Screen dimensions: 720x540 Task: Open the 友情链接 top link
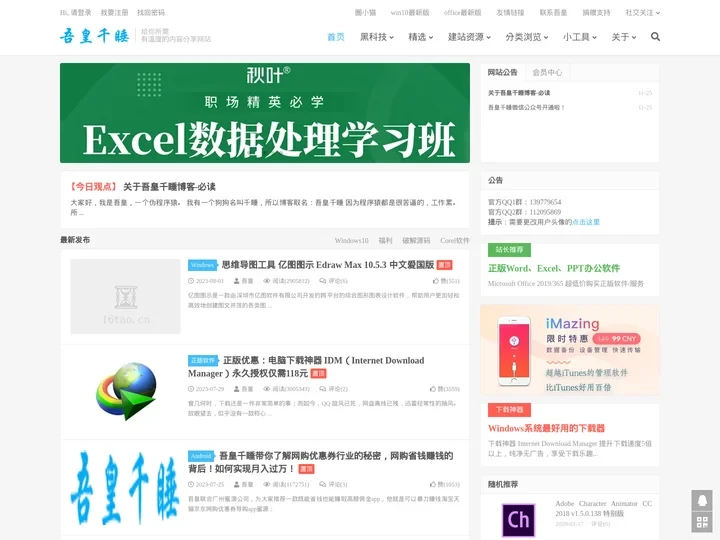point(510,12)
